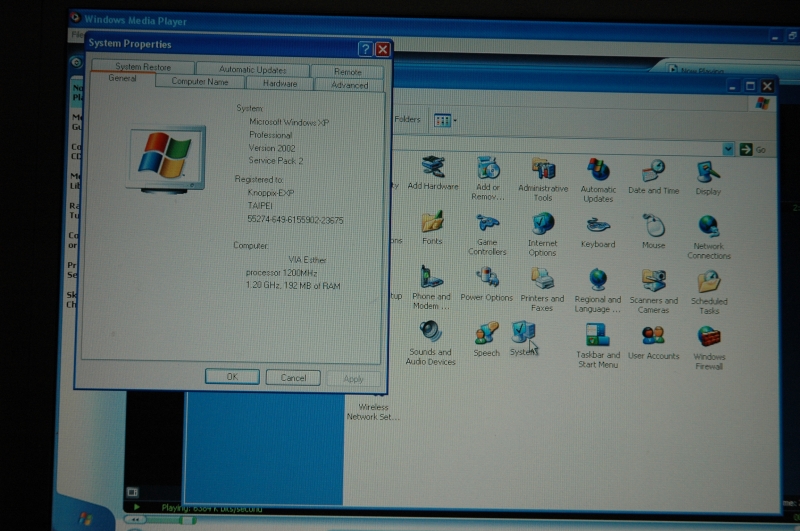Open Keyboard settings icon

[598, 232]
